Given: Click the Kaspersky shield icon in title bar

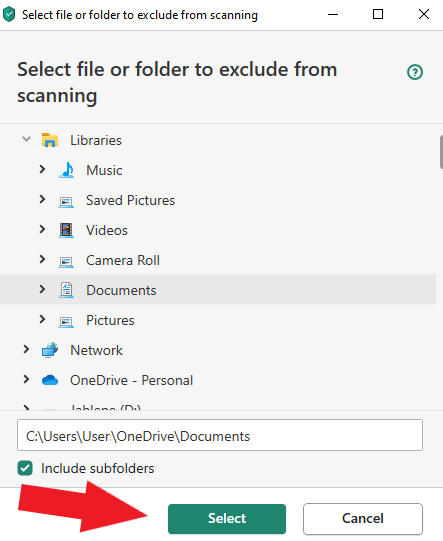Looking at the screenshot, I should point(9,14).
